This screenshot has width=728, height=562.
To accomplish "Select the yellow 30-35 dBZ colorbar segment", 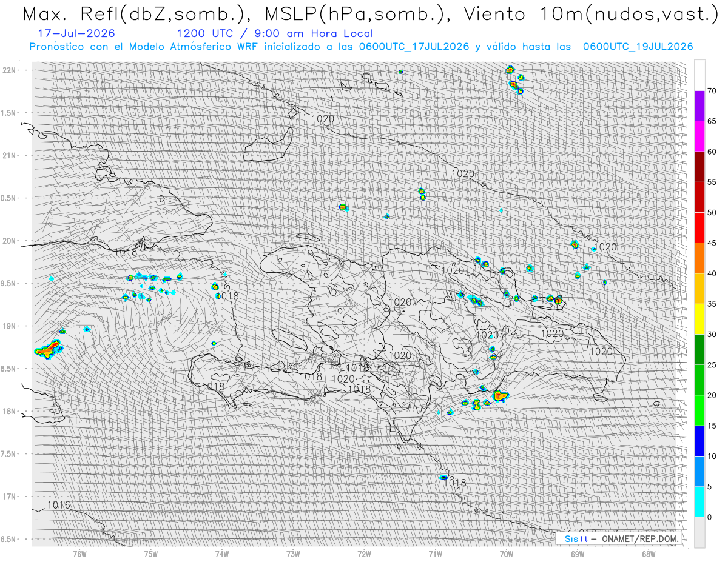I will [x=699, y=319].
